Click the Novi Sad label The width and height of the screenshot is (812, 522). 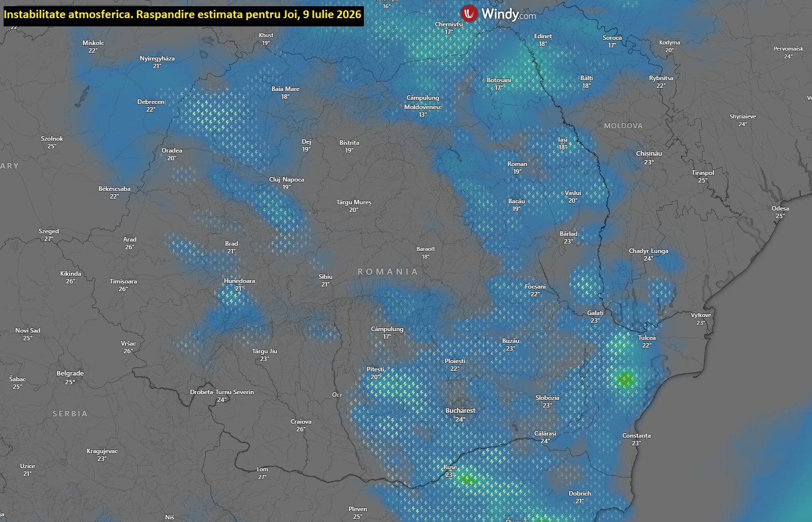(x=28, y=331)
